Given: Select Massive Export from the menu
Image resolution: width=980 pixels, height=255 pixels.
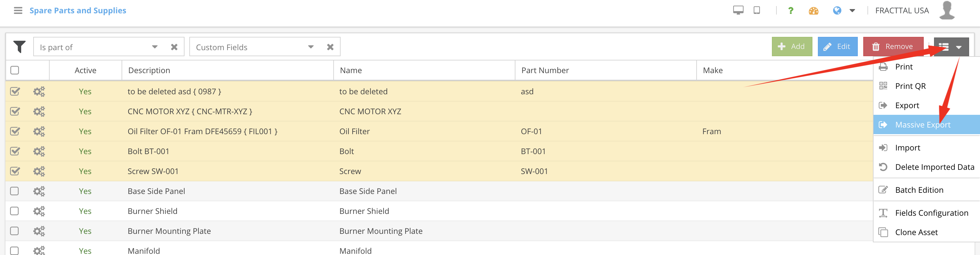Looking at the screenshot, I should coord(922,125).
